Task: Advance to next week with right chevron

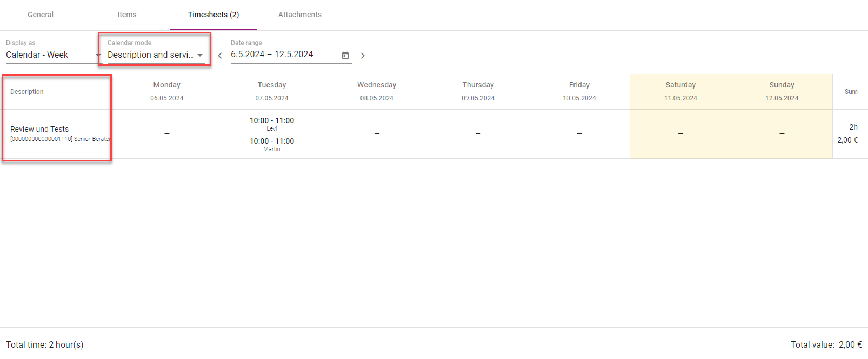Action: [x=363, y=56]
